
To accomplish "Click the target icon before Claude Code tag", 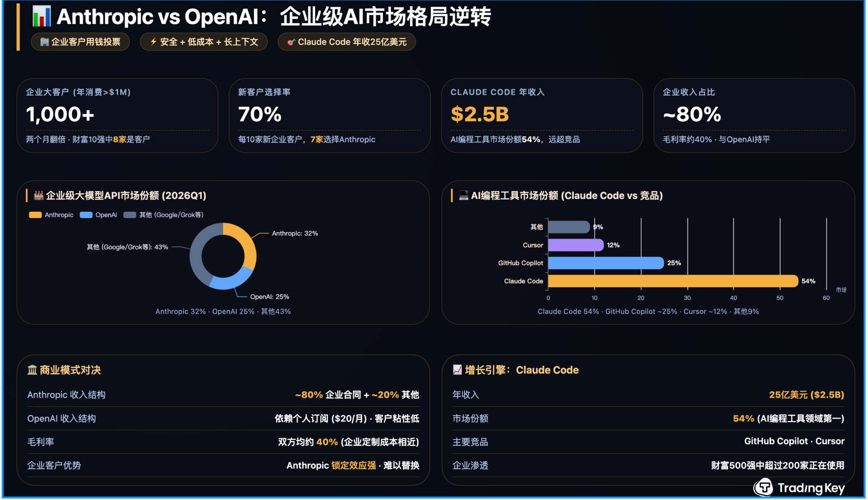I will (291, 42).
